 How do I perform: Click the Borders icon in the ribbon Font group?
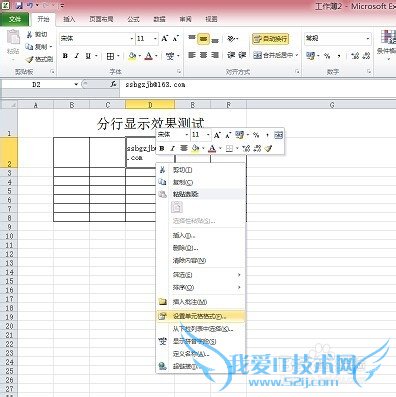110,56
